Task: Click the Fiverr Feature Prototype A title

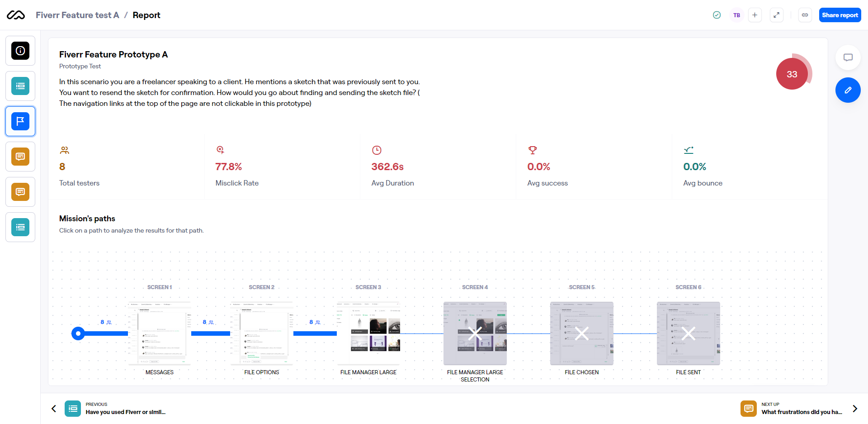Action: coord(113,54)
